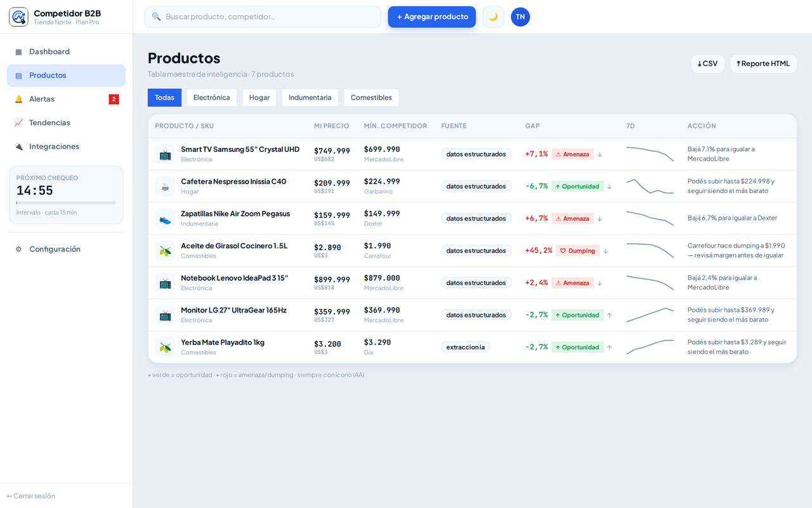Click the Yerba Mate Playadito product icon
The height and width of the screenshot is (508, 812).
tap(165, 347)
